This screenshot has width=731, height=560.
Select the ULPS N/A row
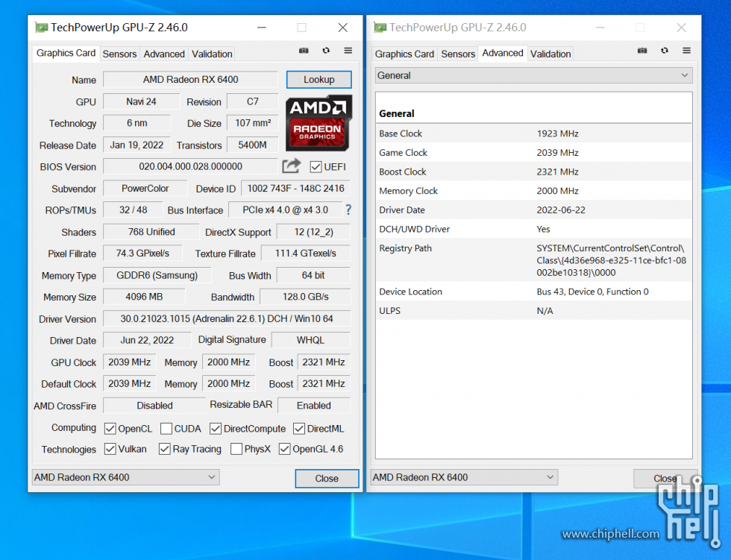click(x=533, y=310)
